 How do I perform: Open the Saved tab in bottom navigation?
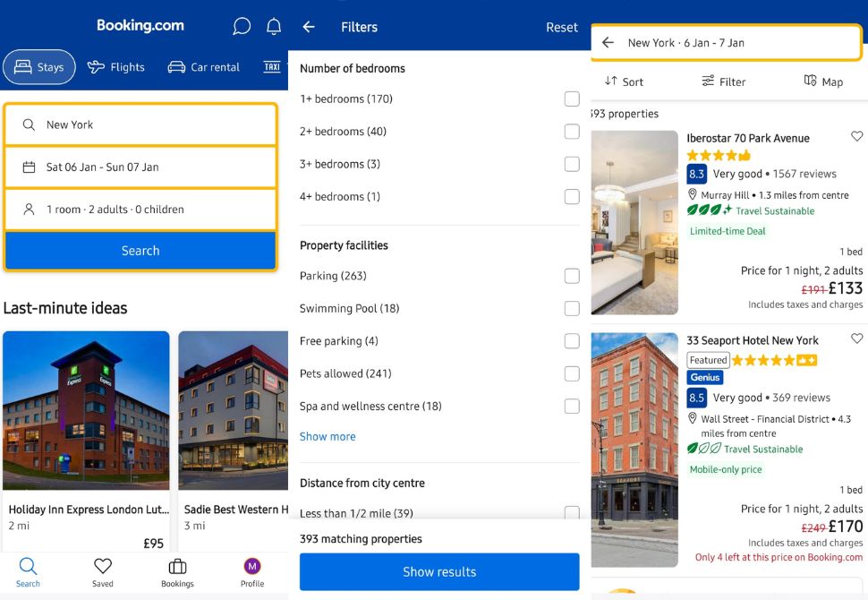pyautogui.click(x=103, y=572)
